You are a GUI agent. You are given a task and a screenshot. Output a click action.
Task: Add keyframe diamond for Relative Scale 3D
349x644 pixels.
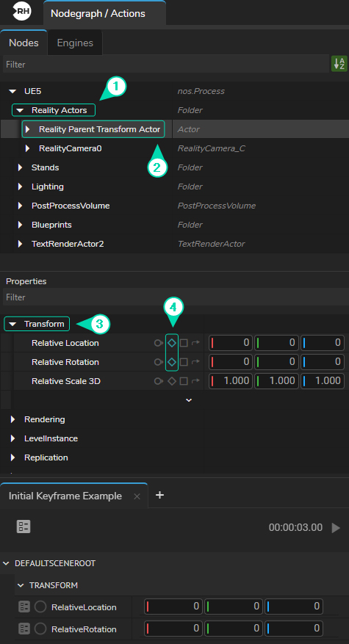pos(172,381)
